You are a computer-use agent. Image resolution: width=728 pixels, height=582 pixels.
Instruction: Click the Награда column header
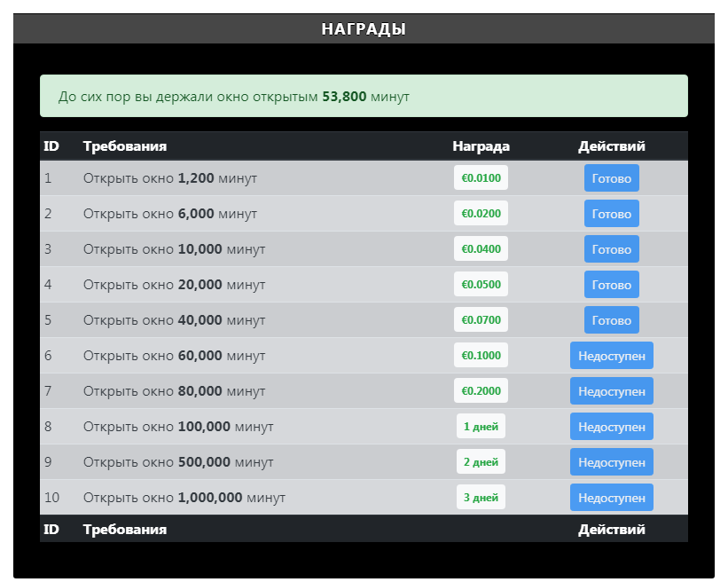point(481,146)
